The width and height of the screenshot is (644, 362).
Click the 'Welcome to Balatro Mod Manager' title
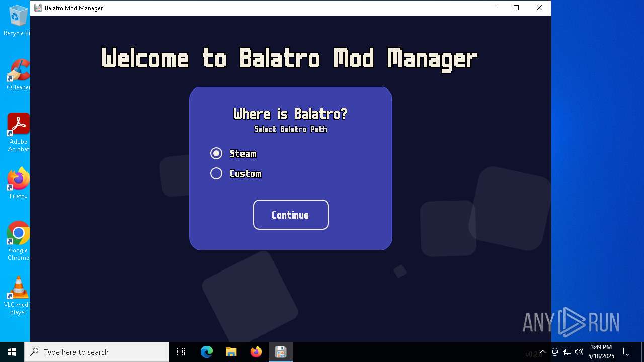tap(290, 58)
